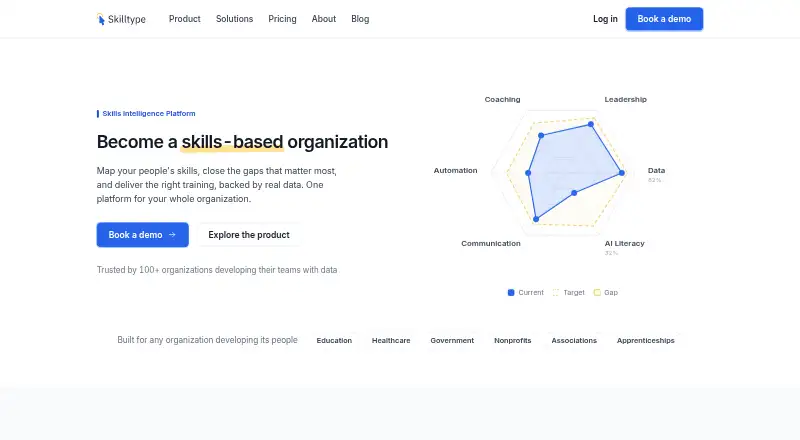The height and width of the screenshot is (440, 800).
Task: Click the Education industry label
Action: pyautogui.click(x=334, y=340)
